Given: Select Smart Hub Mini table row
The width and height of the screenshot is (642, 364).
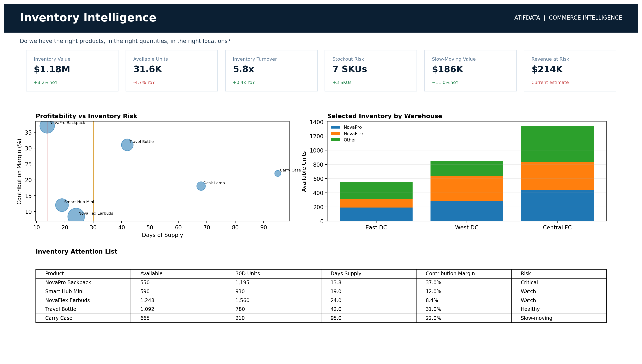Looking at the screenshot, I should 321,291.
